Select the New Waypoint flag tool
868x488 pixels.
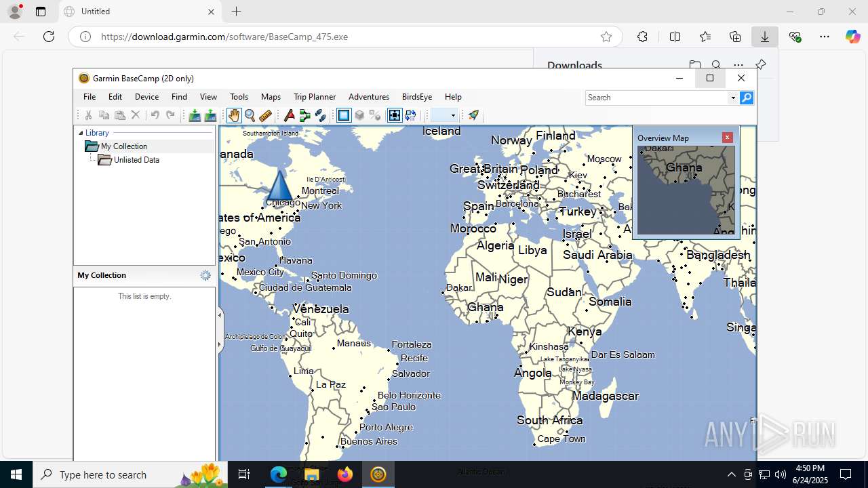coord(290,115)
